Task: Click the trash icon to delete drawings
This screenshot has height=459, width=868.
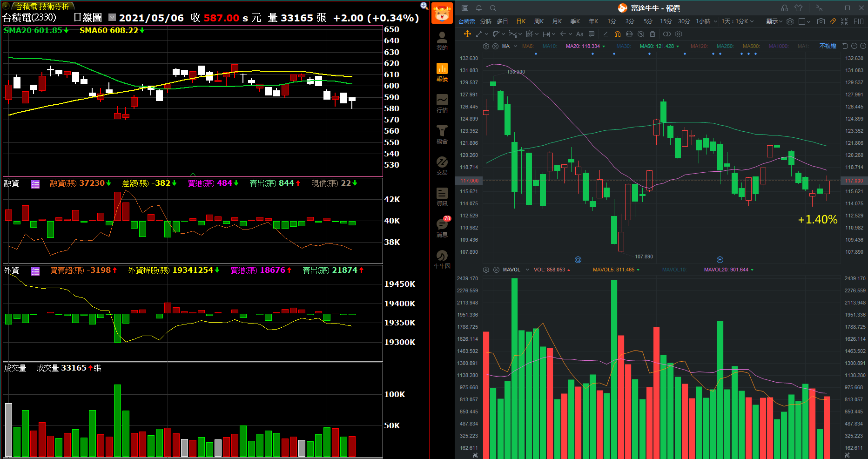Action: pyautogui.click(x=653, y=34)
